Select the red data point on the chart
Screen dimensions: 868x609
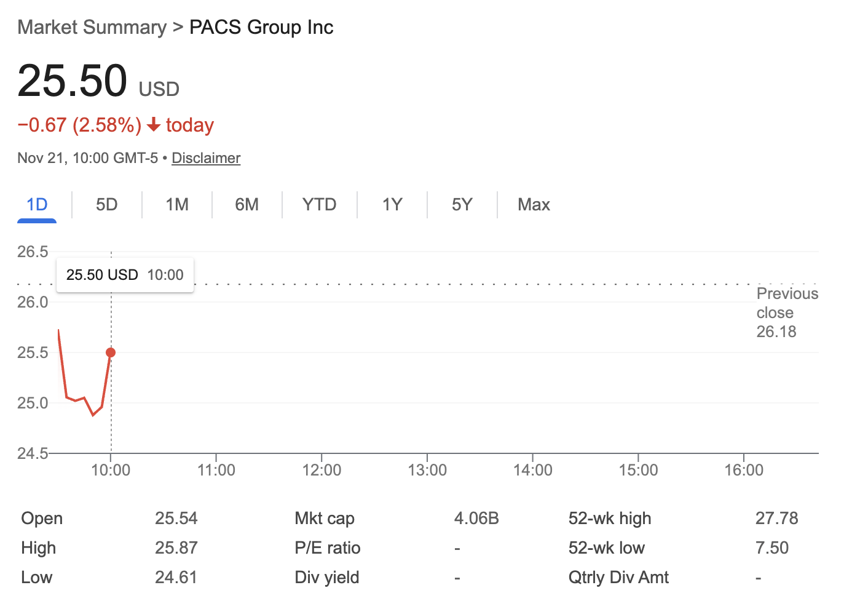point(111,352)
